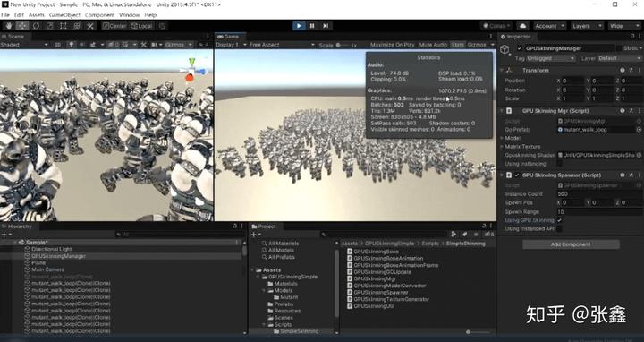Image resolution: width=644 pixels, height=342 pixels.
Task: Click the Add Component button
Action: pyautogui.click(x=571, y=244)
